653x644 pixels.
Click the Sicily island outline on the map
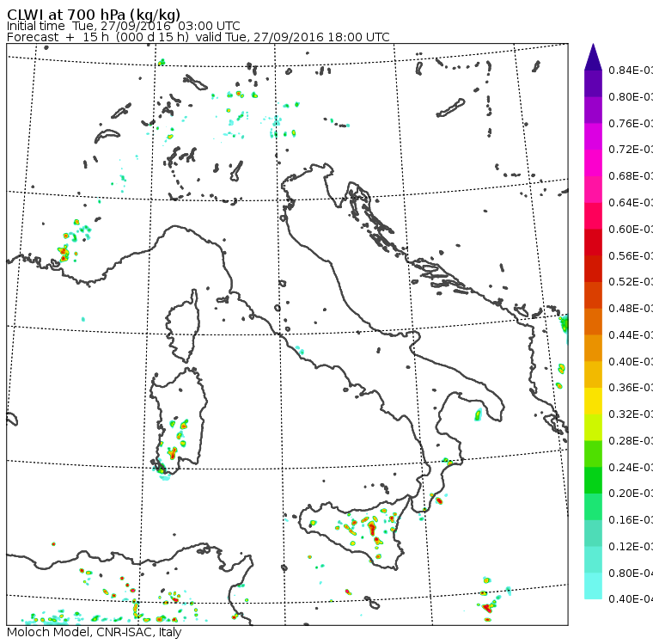[354, 531]
